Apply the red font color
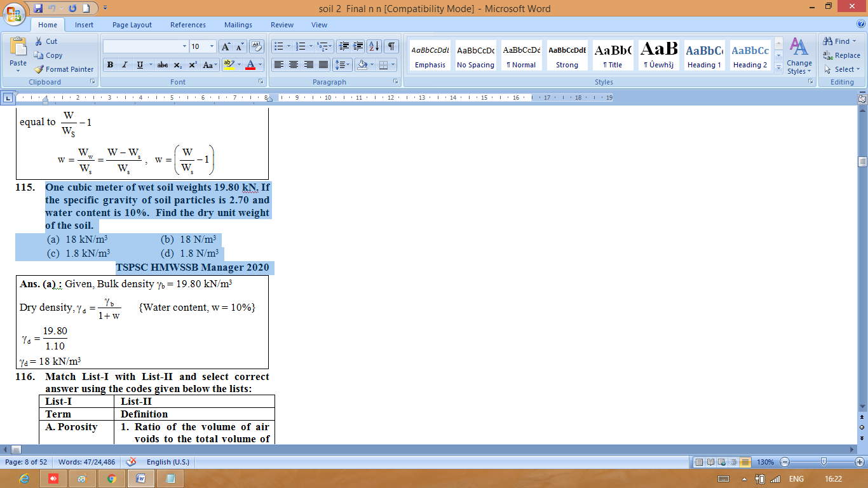Viewport: 868px width, 488px height. coord(250,65)
